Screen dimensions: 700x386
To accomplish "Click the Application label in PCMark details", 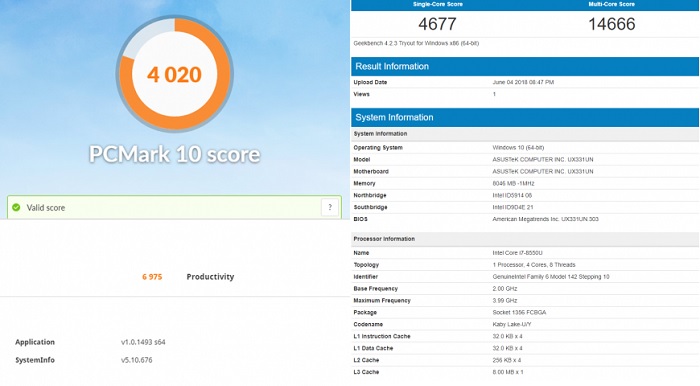I will (x=35, y=342).
